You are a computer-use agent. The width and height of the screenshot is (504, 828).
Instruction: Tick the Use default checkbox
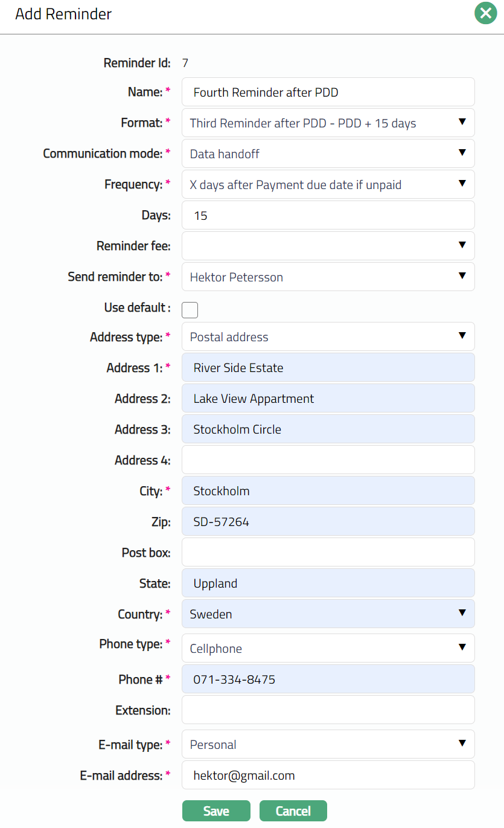190,310
